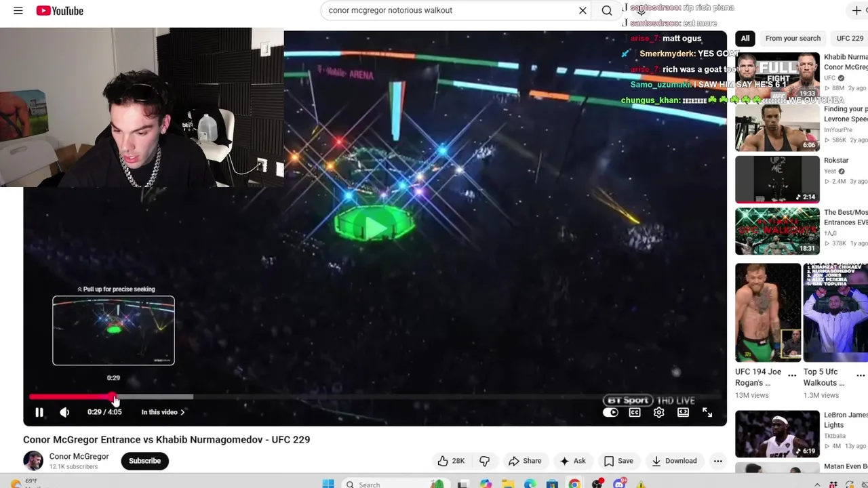Open the weather widget showing 69°F
Viewport: 868px width, 488px height.
[24, 483]
